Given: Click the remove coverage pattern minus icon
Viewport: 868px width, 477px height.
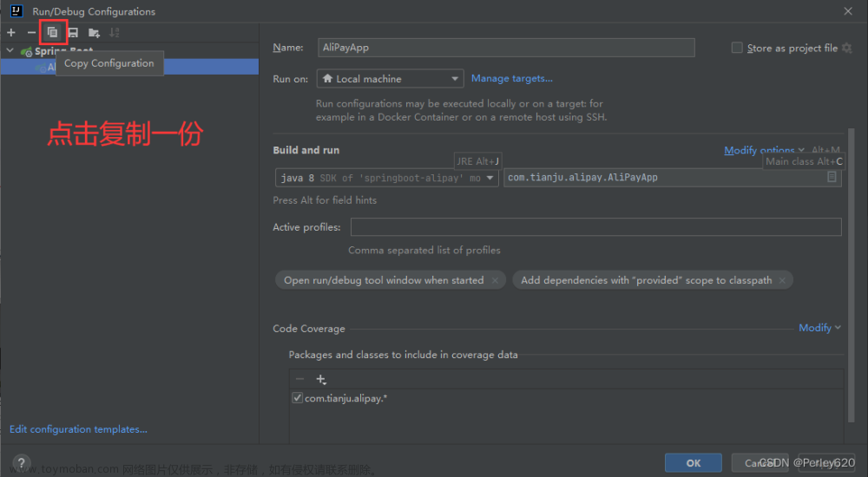Looking at the screenshot, I should click(300, 379).
